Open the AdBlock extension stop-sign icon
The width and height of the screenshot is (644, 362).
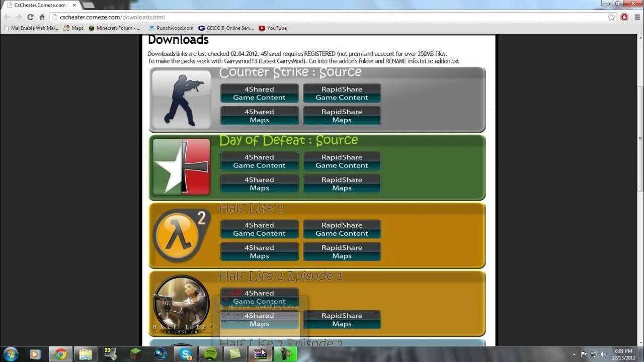(624, 17)
